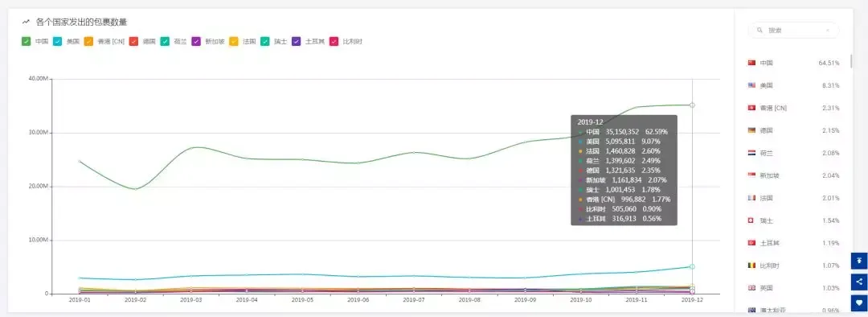Click the 2.15% value for 德国
The width and height of the screenshot is (868, 317).
[831, 130]
